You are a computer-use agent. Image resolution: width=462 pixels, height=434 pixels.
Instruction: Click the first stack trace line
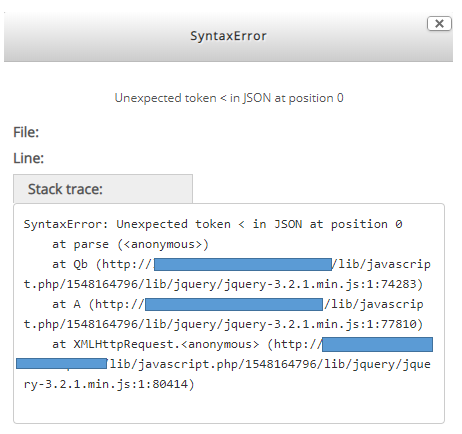[x=213, y=224]
